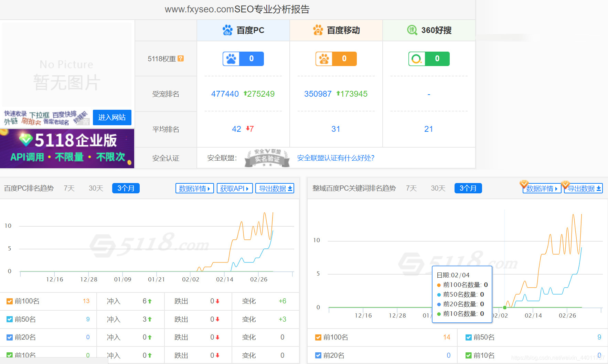
Task: Click Baidu PC weight badge showing 0
Action: 243,59
